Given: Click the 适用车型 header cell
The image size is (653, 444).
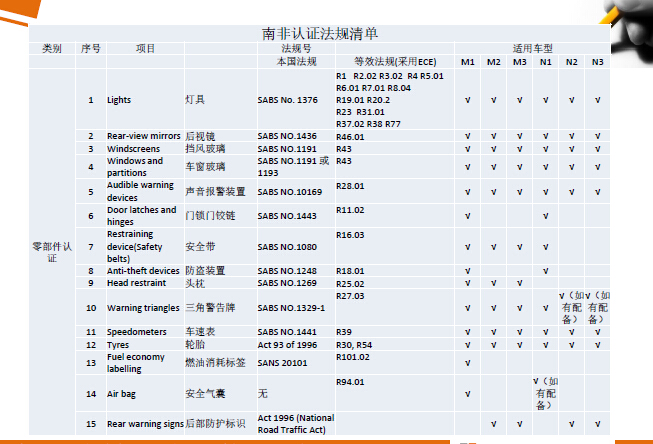Looking at the screenshot, I should pyautogui.click(x=532, y=49).
